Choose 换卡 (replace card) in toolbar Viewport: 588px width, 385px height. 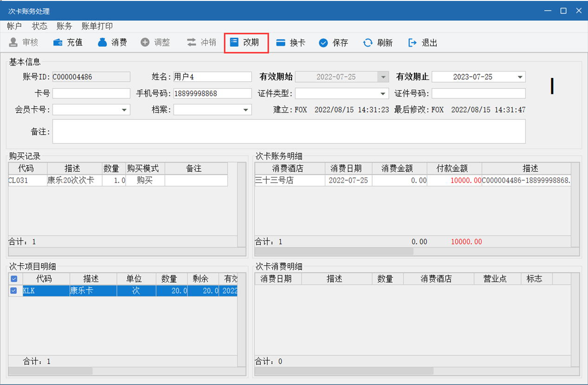pos(291,43)
